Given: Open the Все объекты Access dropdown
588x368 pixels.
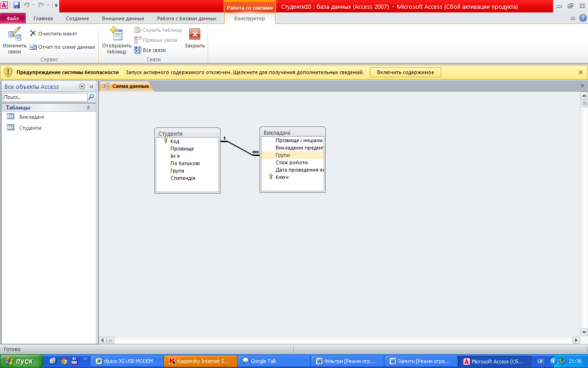Looking at the screenshot, I should [82, 86].
